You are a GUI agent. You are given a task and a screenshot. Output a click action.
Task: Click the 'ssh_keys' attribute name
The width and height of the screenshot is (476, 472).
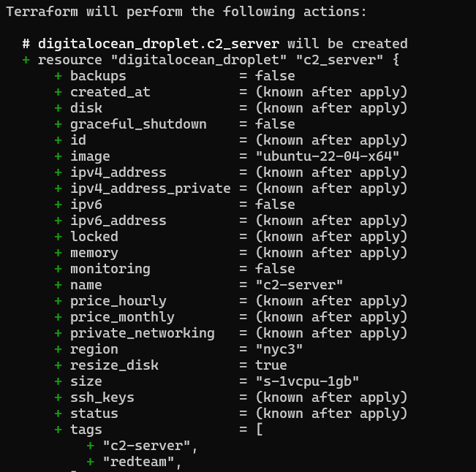102,397
